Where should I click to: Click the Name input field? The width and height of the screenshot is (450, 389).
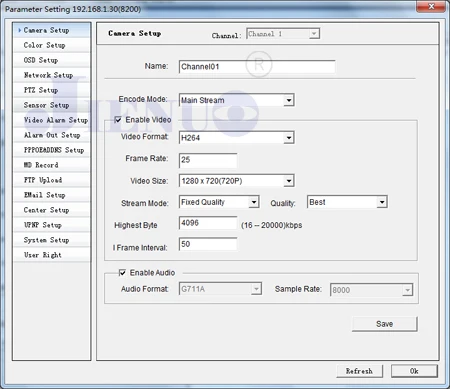pyautogui.click(x=257, y=67)
